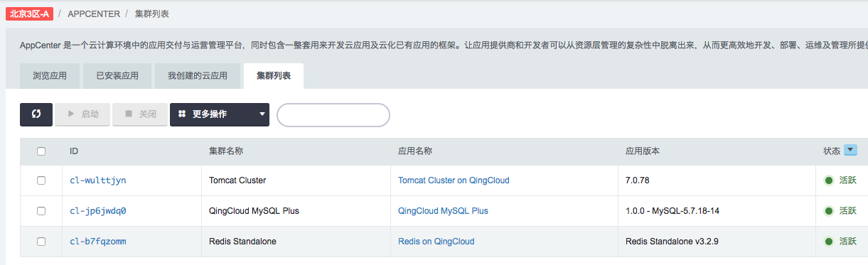Click the search input field
The height and width of the screenshot is (265, 868).
[x=333, y=114]
